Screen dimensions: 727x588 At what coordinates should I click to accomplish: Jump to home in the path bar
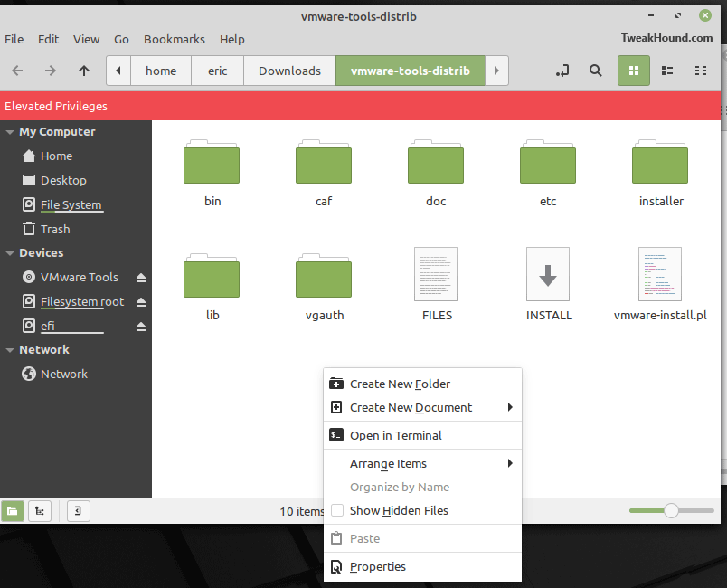point(161,71)
